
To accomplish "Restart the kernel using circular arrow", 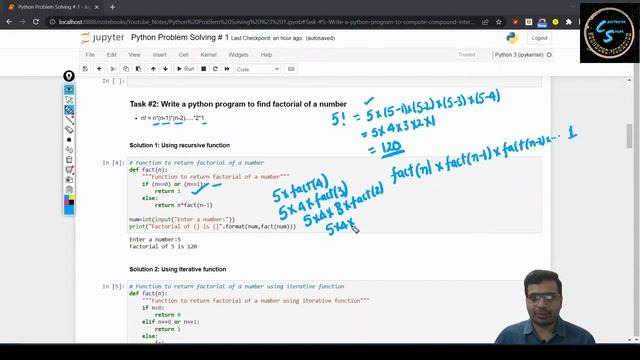I will [x=215, y=69].
